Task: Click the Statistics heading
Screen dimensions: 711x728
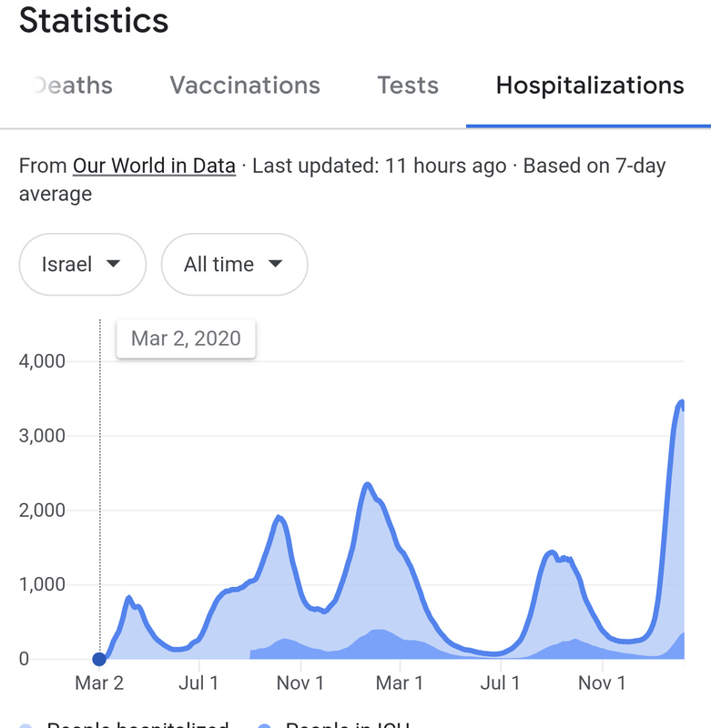Action: (94, 20)
